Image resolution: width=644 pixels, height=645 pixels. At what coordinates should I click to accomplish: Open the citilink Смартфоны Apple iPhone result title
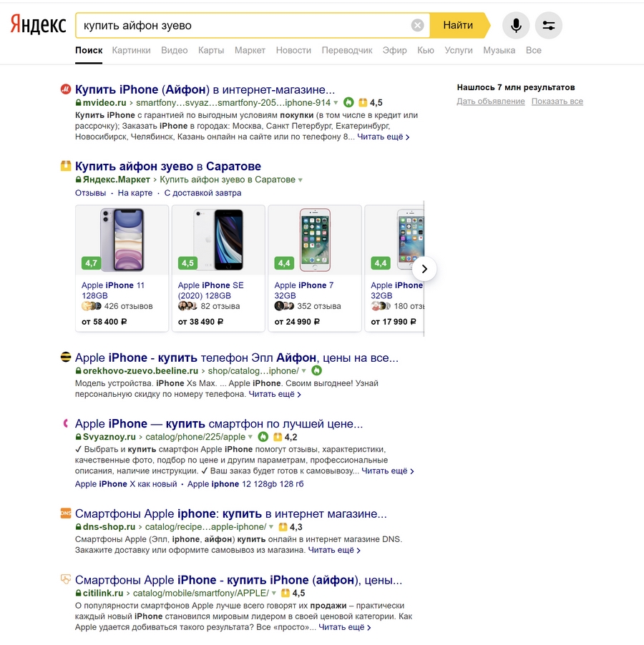239,580
